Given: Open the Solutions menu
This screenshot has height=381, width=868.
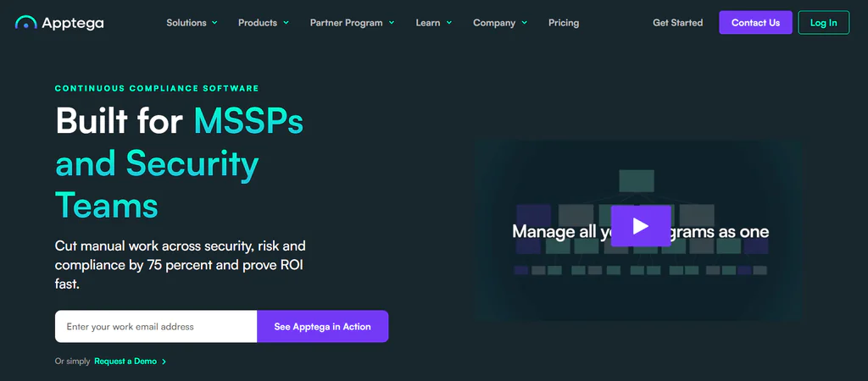Looking at the screenshot, I should click(186, 23).
